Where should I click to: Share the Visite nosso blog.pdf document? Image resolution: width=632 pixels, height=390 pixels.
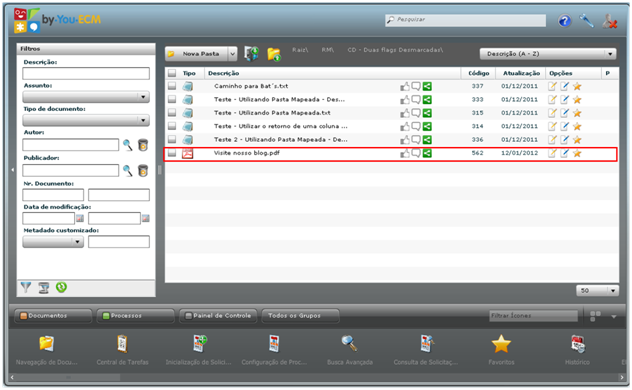click(x=427, y=153)
